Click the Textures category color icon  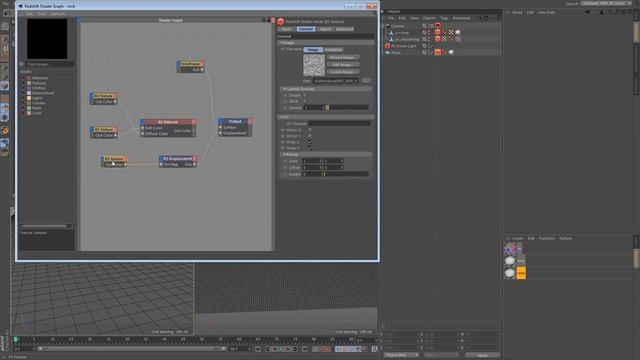(29, 83)
